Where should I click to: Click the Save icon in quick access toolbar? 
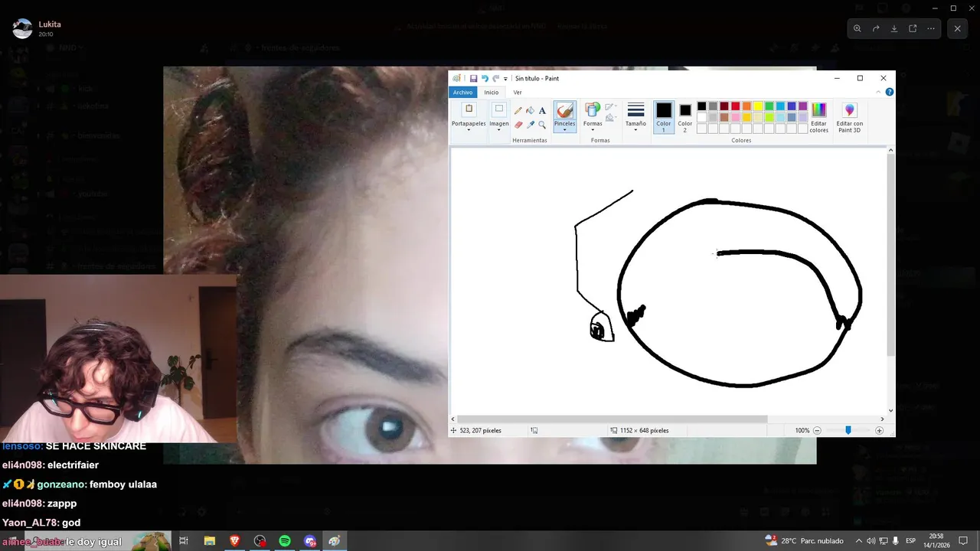click(473, 78)
